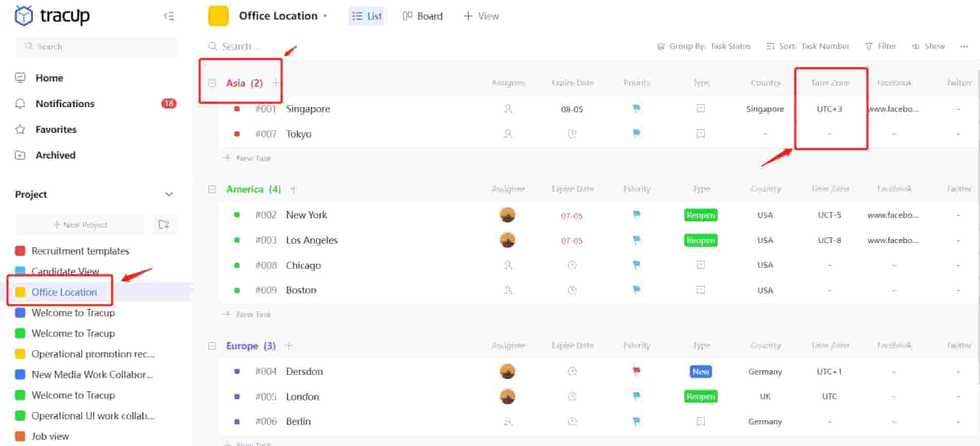
Task: Click the assignee icon for Singapore task
Action: [508, 109]
